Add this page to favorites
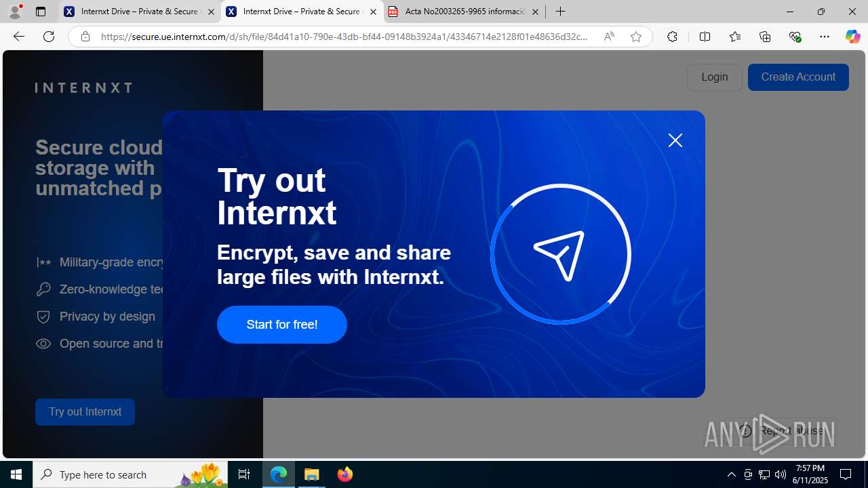 pyautogui.click(x=636, y=37)
